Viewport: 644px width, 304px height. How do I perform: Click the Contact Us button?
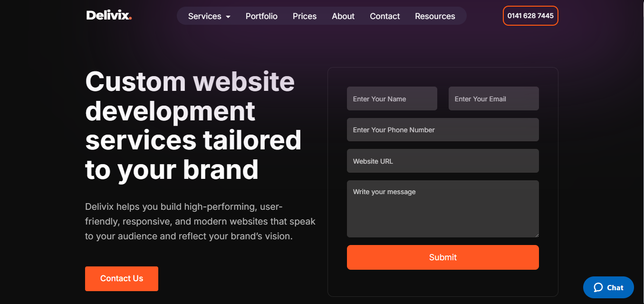click(x=122, y=279)
